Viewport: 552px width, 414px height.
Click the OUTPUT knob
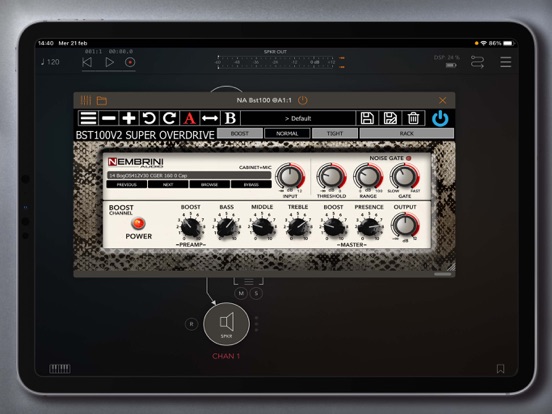click(x=405, y=225)
